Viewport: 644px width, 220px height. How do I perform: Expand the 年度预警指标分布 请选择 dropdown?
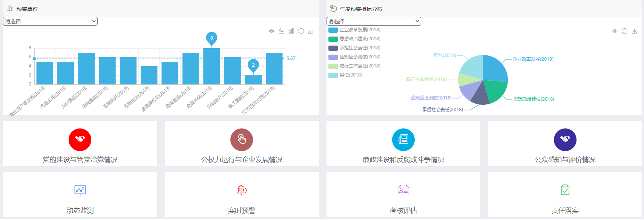(x=374, y=21)
